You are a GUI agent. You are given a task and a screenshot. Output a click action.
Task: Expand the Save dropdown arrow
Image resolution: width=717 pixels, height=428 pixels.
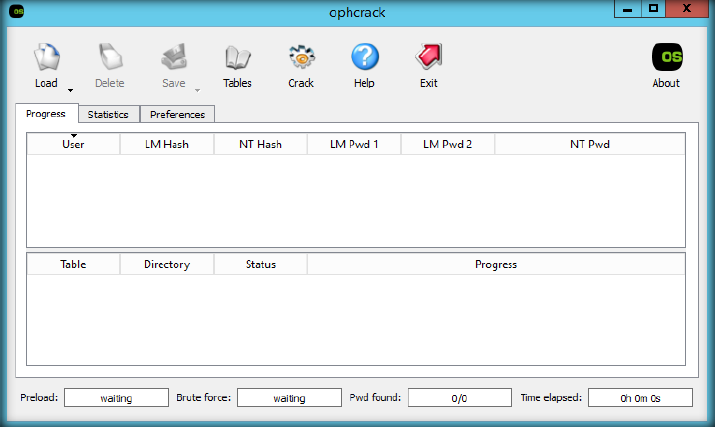[x=198, y=91]
